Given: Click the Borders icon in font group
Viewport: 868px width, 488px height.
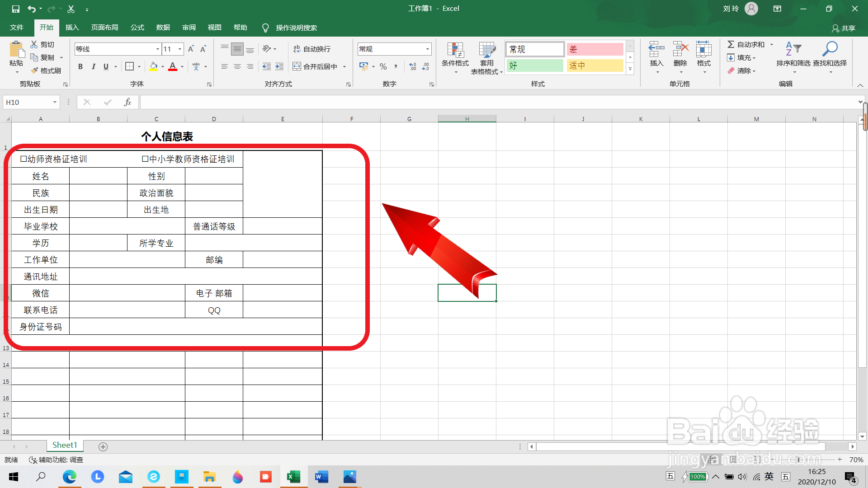Looking at the screenshot, I should pyautogui.click(x=129, y=66).
